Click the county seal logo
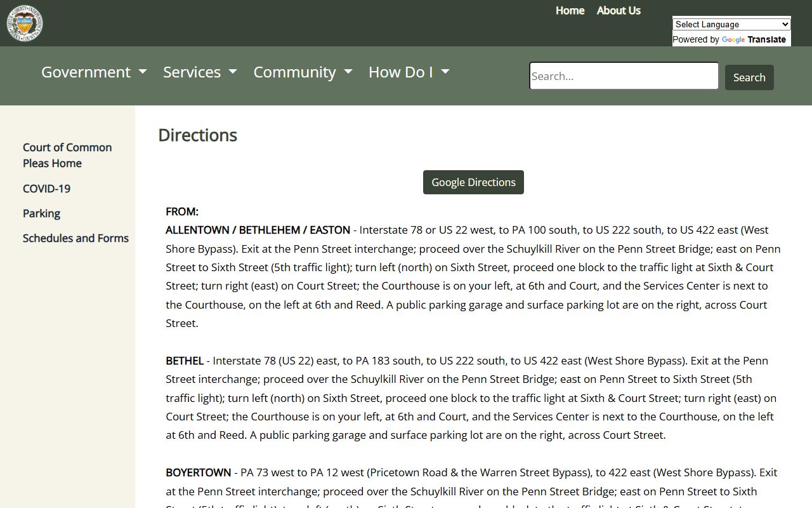This screenshot has height=508, width=812. click(x=25, y=23)
